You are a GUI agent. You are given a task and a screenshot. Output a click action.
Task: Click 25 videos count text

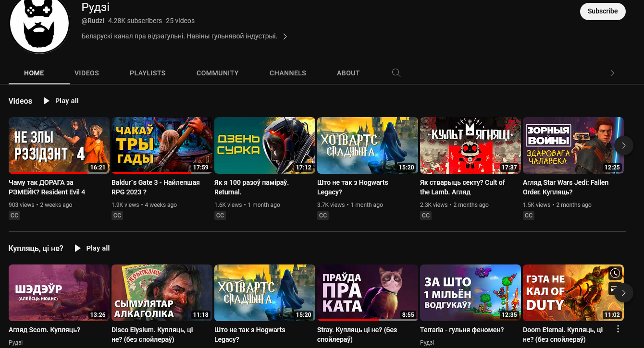tap(180, 21)
